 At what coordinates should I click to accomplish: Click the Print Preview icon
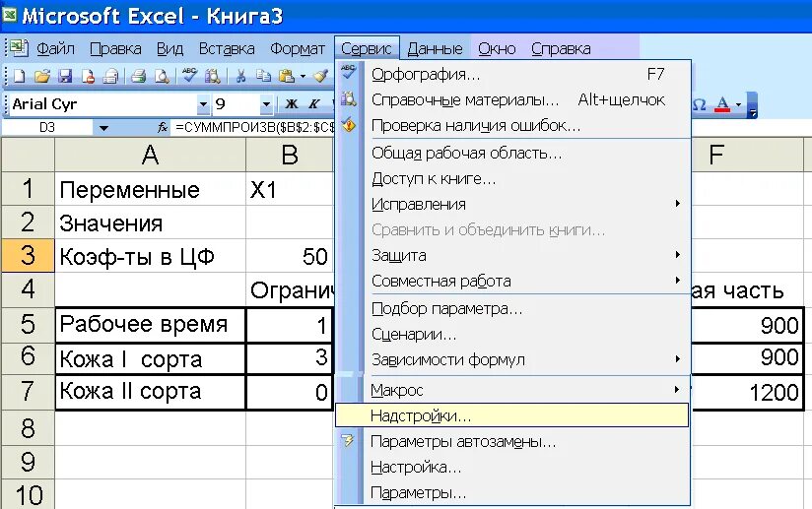162,76
